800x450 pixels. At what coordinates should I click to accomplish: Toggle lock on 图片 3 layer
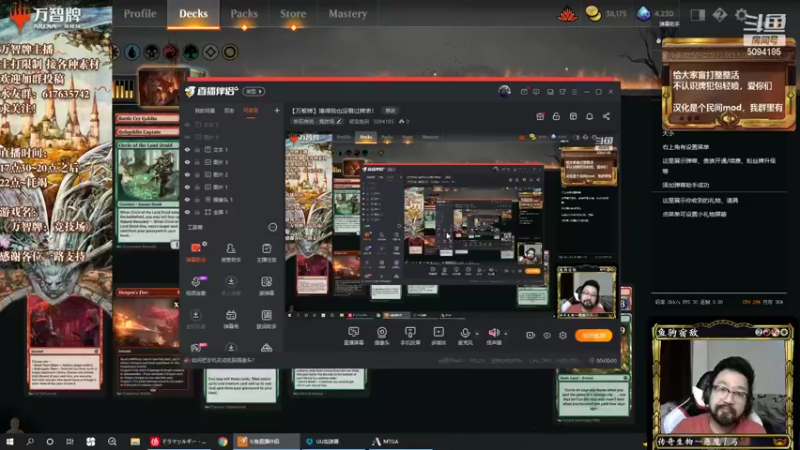click(x=197, y=162)
